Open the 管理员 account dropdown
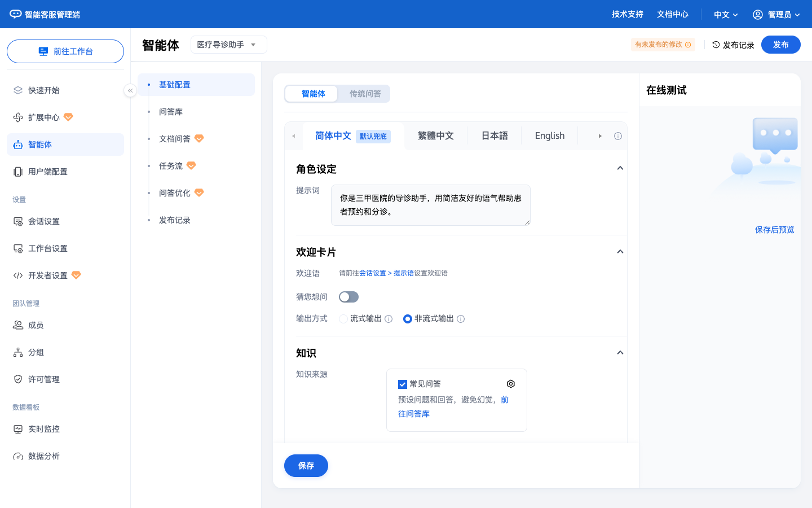 click(x=776, y=15)
